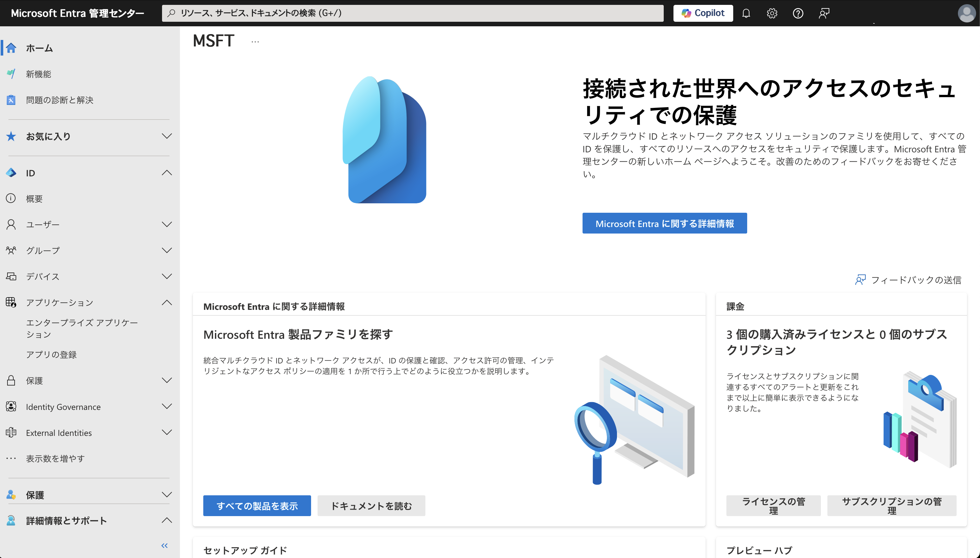Expand the External Identities chevron
Viewport: 980px width, 558px height.
click(x=167, y=433)
